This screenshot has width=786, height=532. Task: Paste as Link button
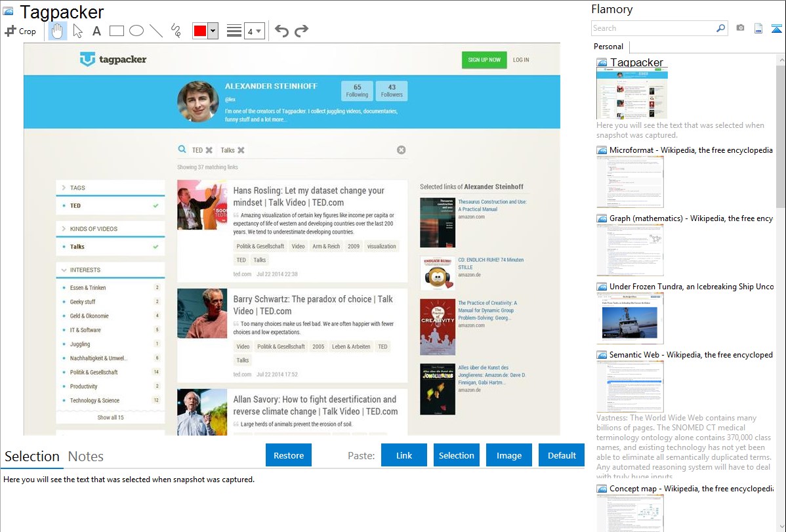pos(404,455)
